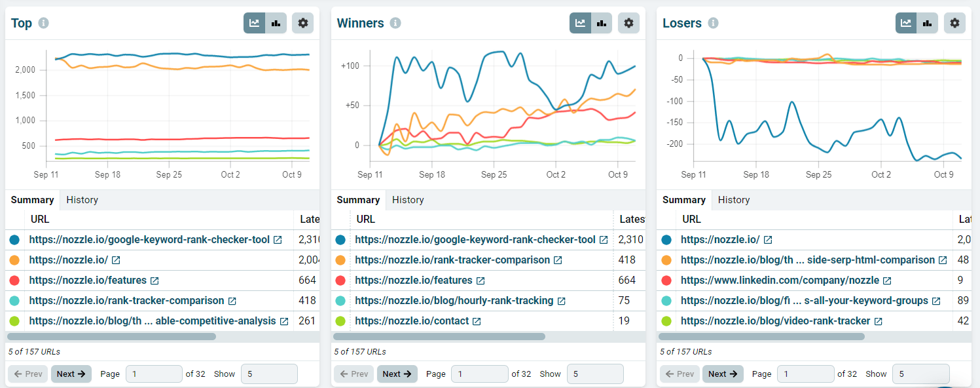Select the Summary tab in Winners panel

[358, 200]
